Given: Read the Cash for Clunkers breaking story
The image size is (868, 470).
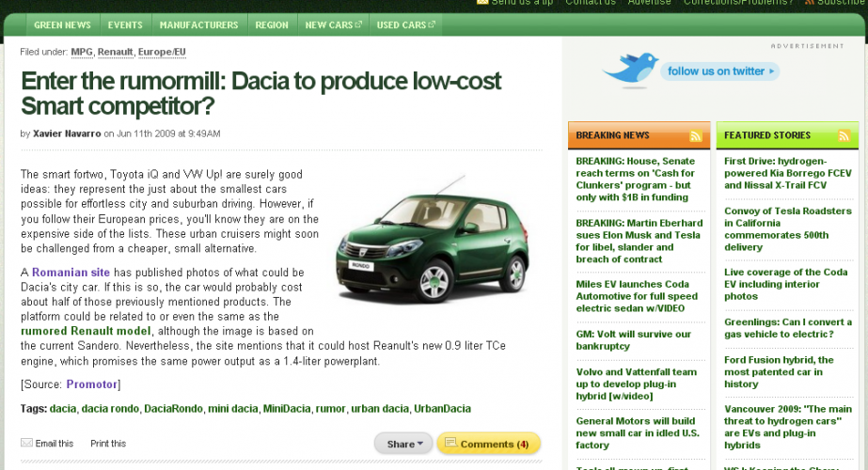Looking at the screenshot, I should [635, 179].
